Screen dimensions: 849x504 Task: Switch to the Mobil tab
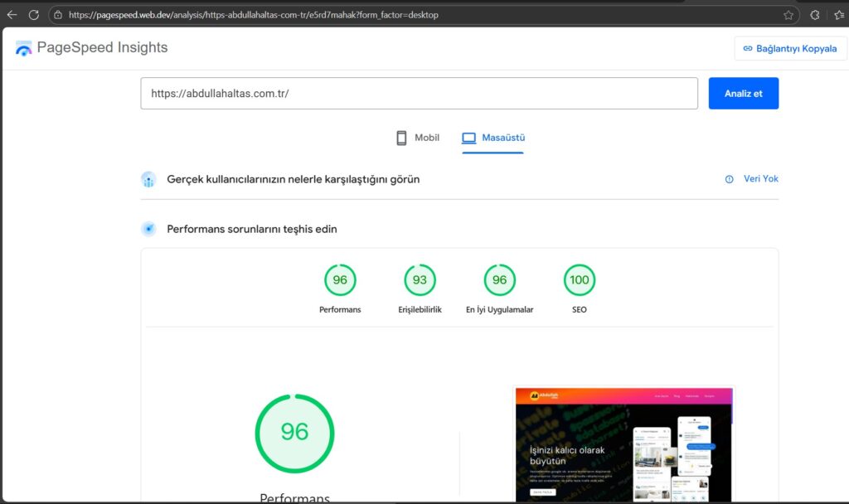[x=418, y=138]
